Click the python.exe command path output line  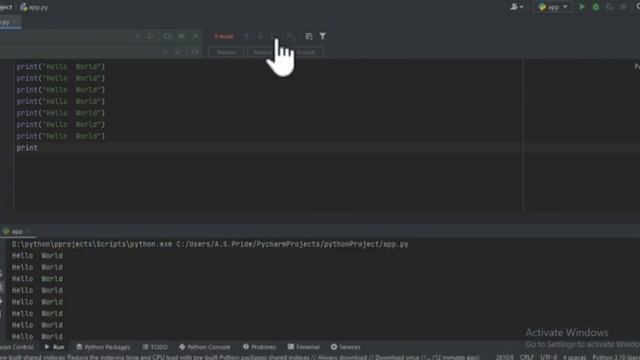[x=210, y=244]
